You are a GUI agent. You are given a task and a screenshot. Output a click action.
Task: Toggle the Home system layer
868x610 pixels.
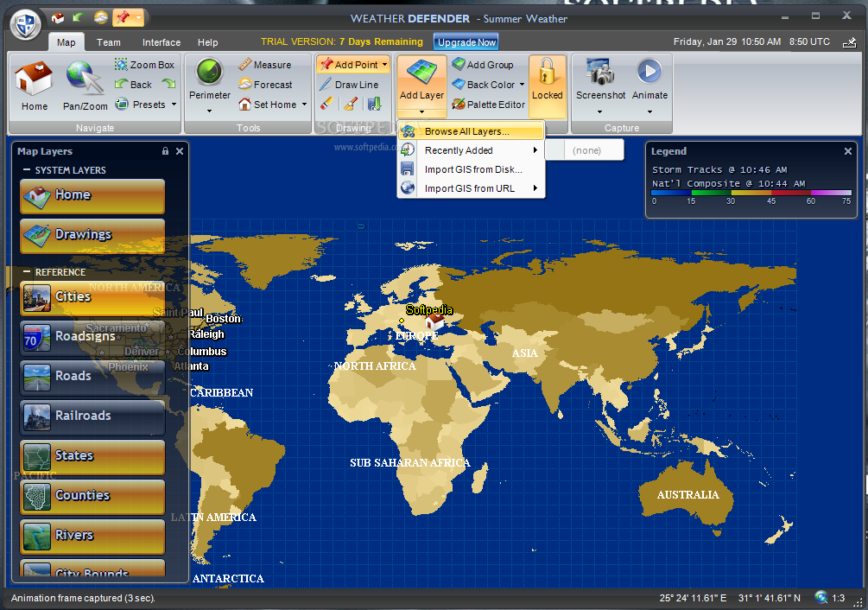(92, 196)
